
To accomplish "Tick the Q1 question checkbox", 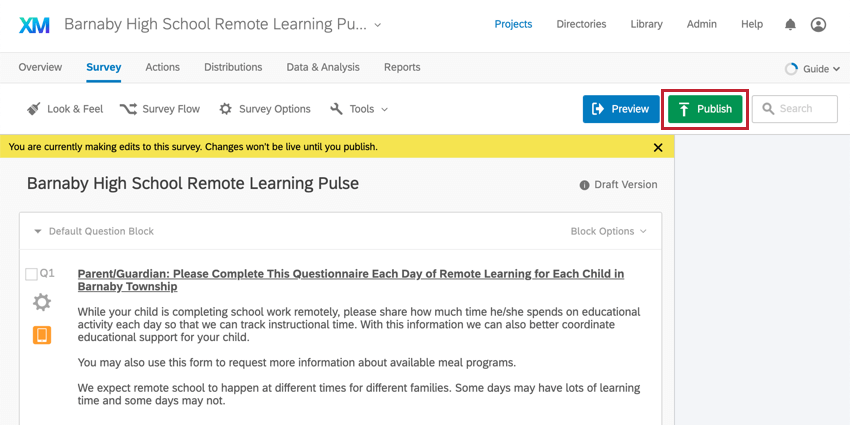I will point(31,274).
